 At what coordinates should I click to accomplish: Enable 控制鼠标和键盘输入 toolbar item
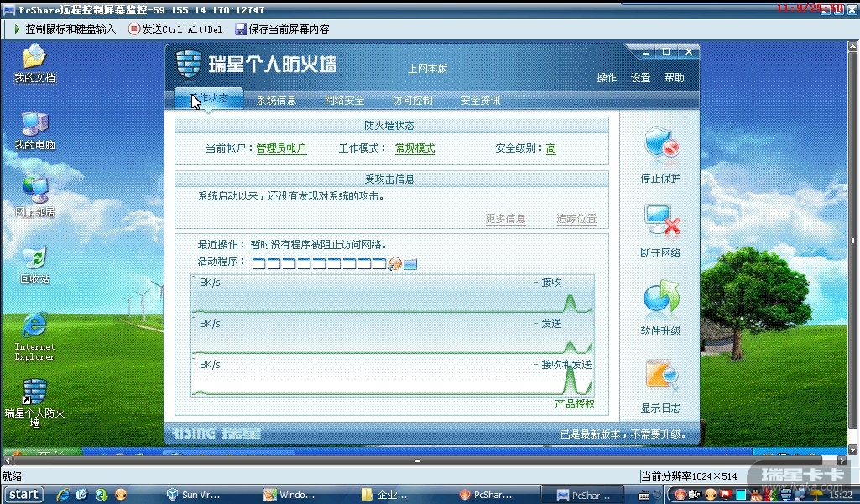[65, 29]
